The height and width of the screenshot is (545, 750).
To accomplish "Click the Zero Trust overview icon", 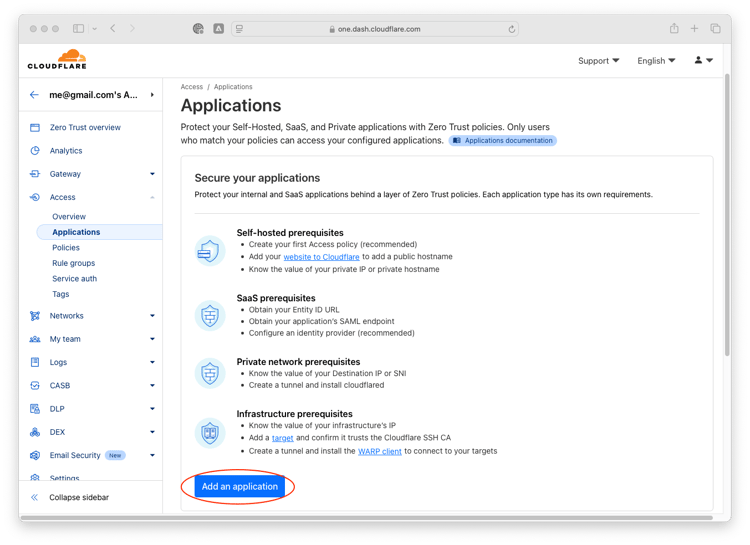I will pos(35,127).
